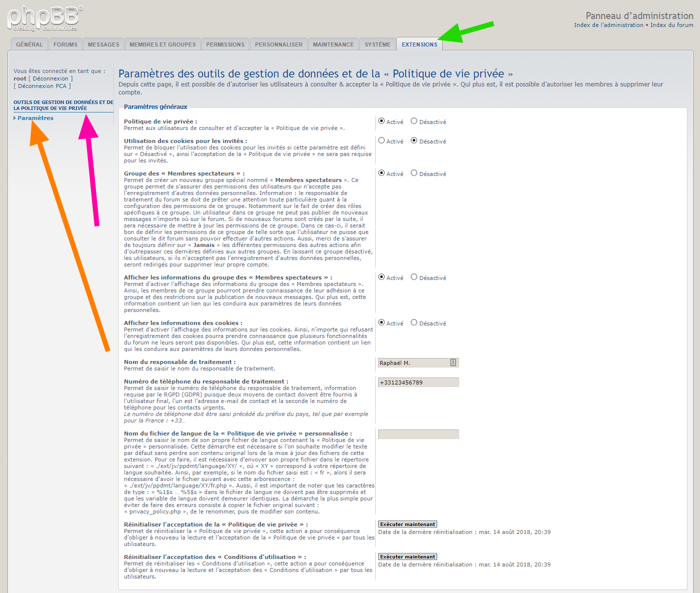Open the Général tab

click(x=29, y=44)
